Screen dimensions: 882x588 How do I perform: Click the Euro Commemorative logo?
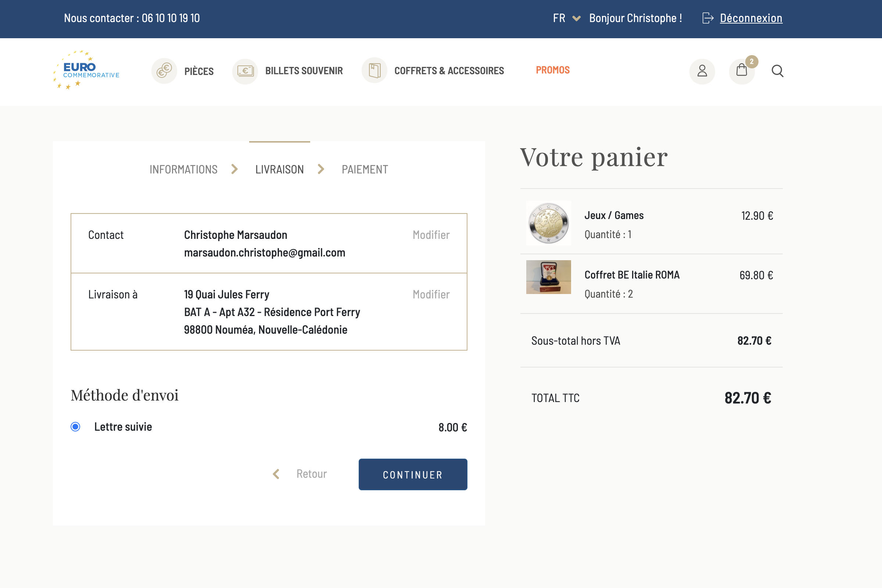(x=87, y=70)
